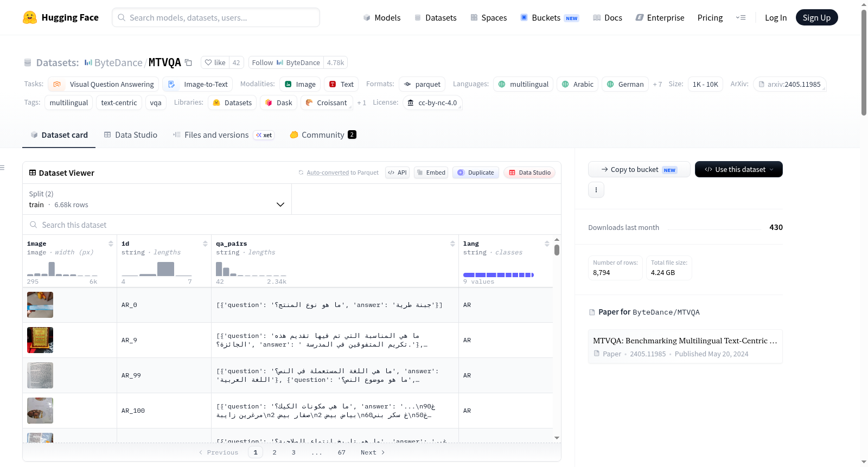Open the Community tab
Screen dimensions: 868x467
(323, 135)
